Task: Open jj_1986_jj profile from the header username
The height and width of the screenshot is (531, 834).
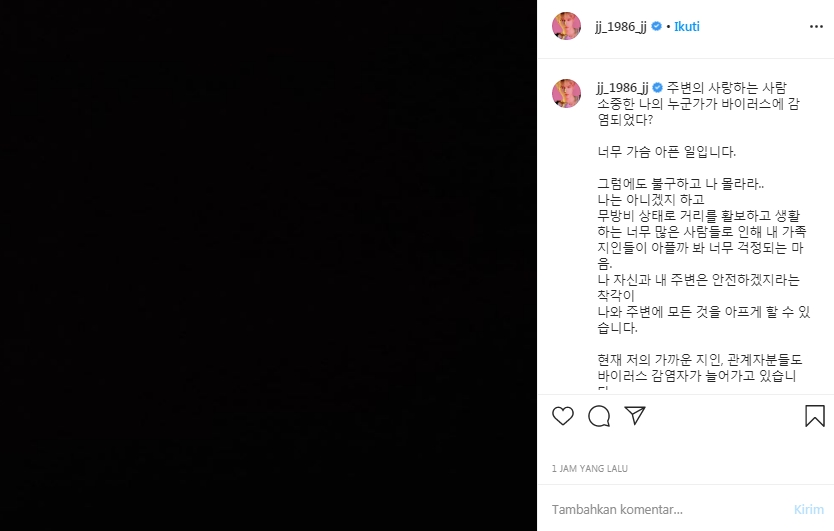Action: (x=621, y=27)
